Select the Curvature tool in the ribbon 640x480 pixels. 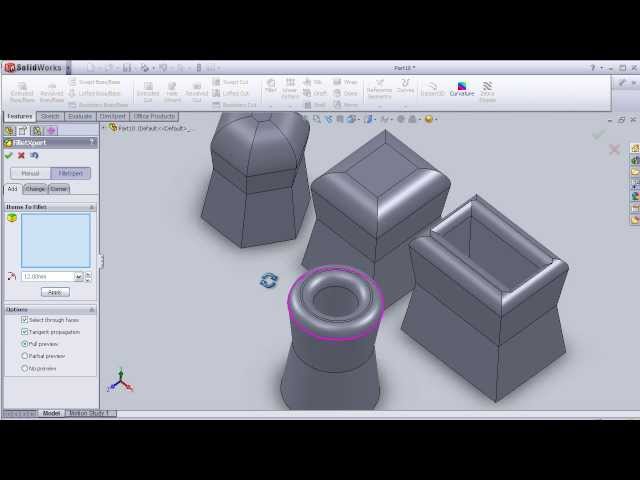(x=461, y=89)
